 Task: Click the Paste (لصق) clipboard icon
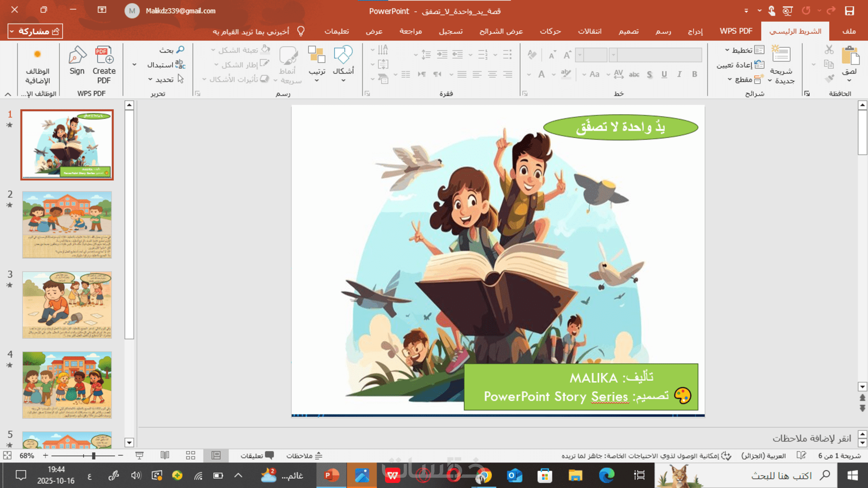850,56
